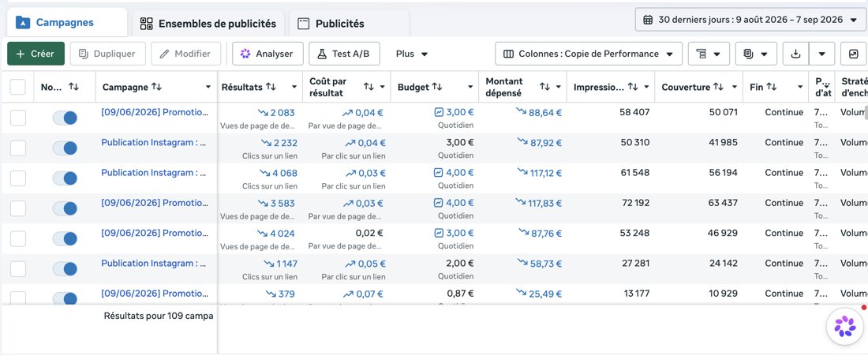Click downward trend arrow beside 1 147 results
Viewport: 868px width, 356px height.
268,263
